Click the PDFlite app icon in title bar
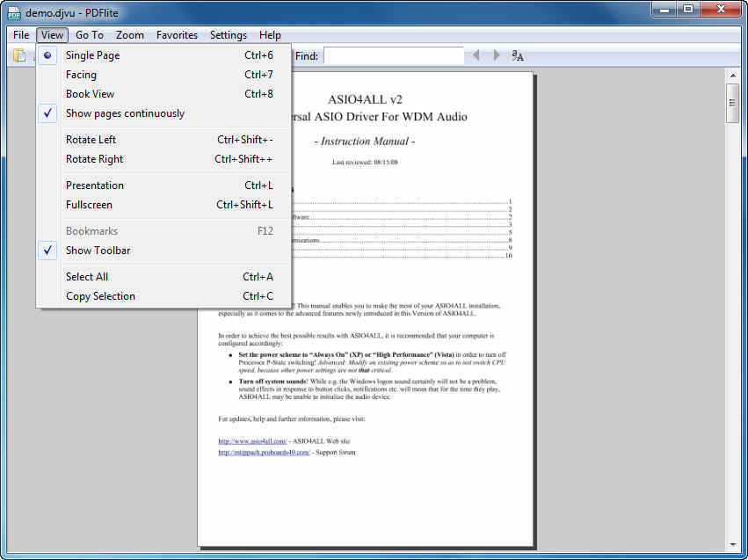The height and width of the screenshot is (560, 748). 14,13
